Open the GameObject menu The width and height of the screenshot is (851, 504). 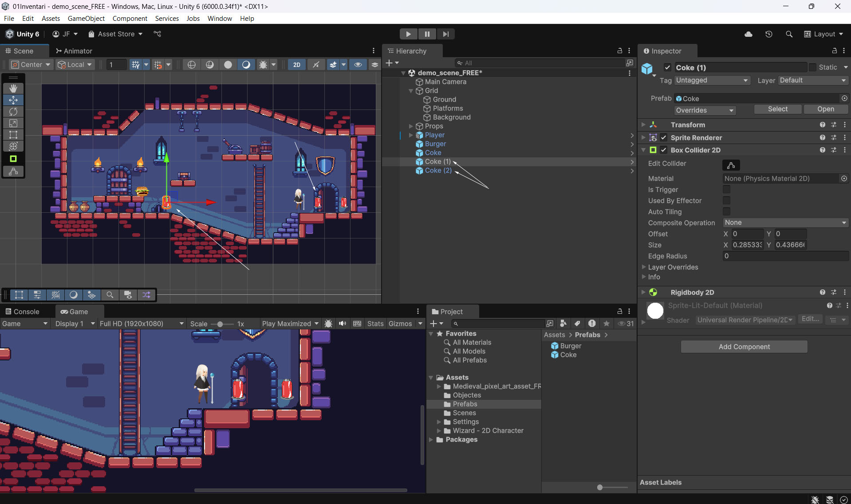[86, 18]
